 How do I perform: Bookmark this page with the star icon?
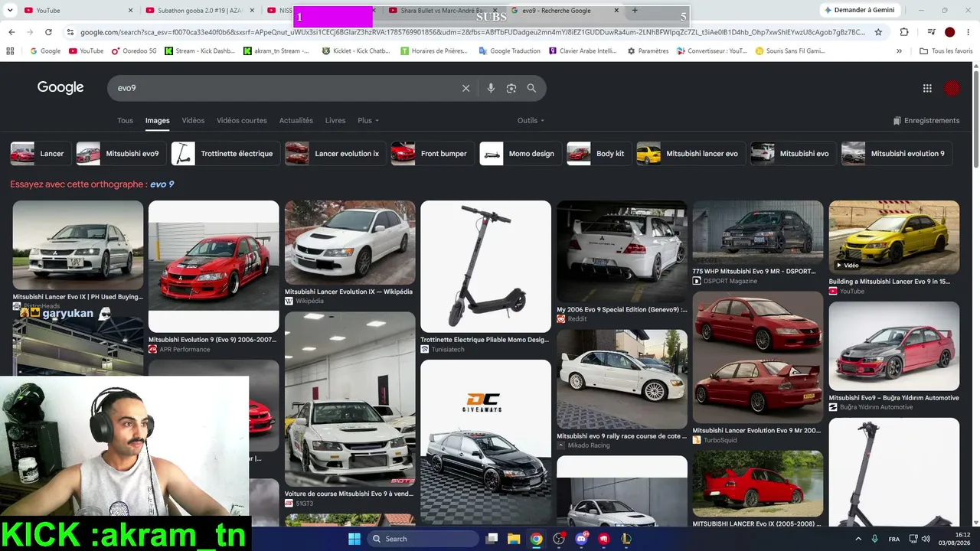coord(878,32)
